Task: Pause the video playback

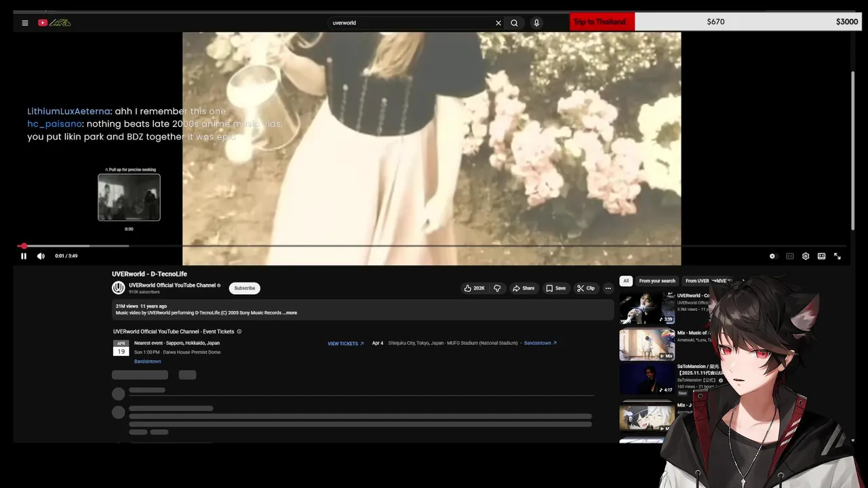Action: click(24, 256)
